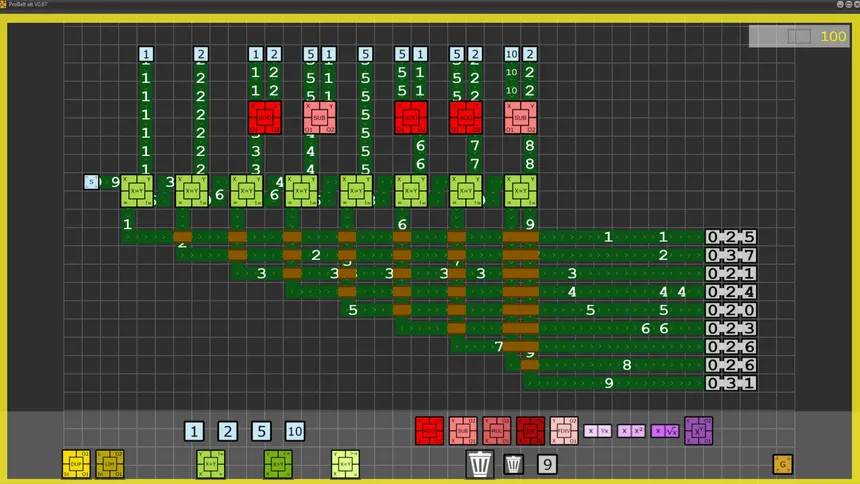Image resolution: width=860 pixels, height=484 pixels.
Task: Select the MUL operator block
Action: [497, 431]
